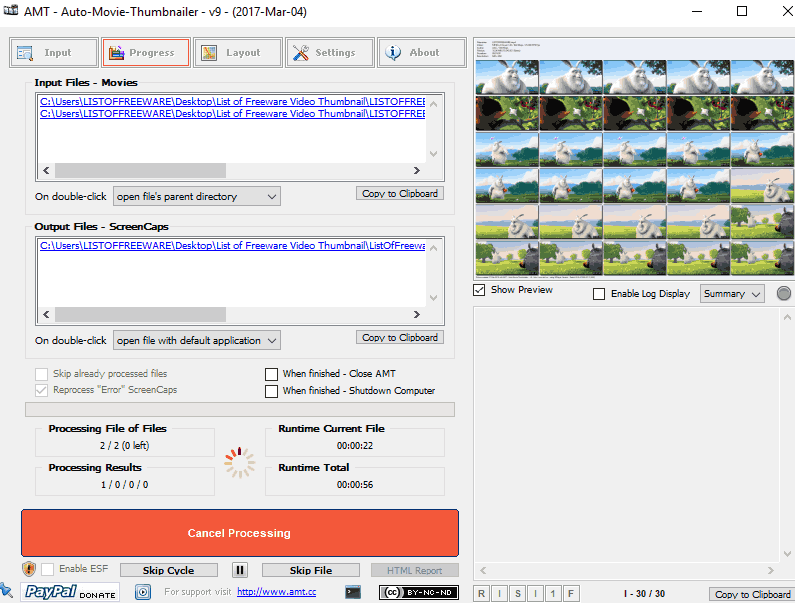795x603 pixels.
Task: Open the http://www.amt.cc support link
Action: (276, 592)
